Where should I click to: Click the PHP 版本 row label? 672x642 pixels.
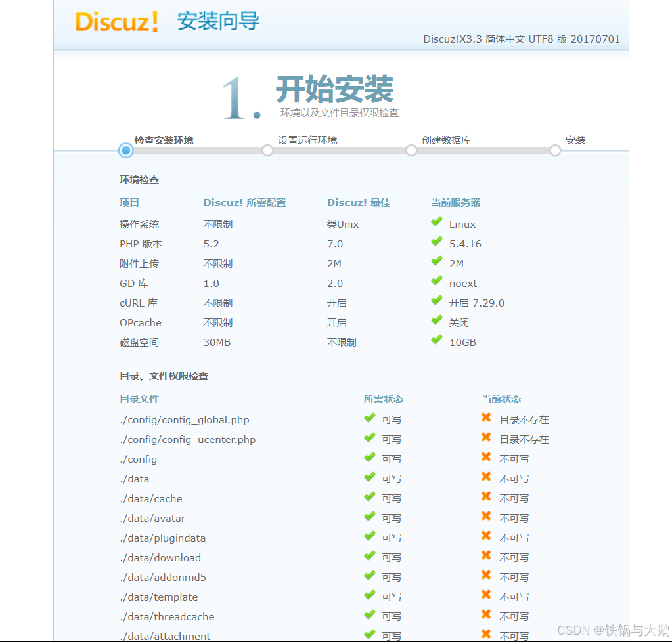point(141,244)
